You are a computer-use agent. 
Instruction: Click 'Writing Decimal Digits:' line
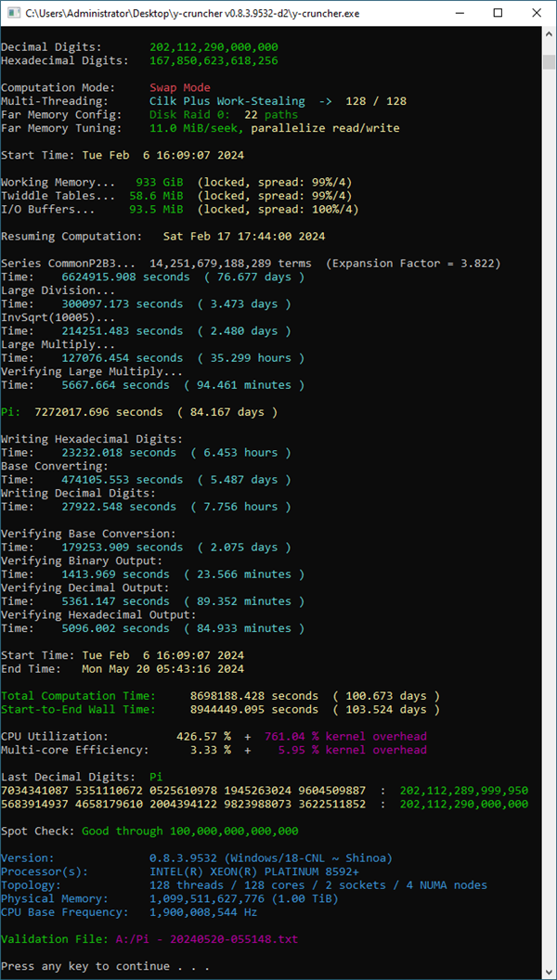(78, 493)
